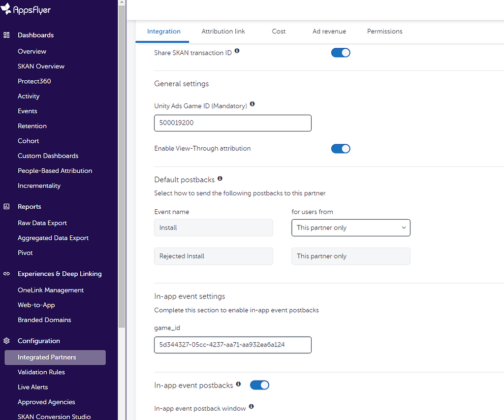
Task: Toggle Enable View-Through attribution off
Action: pyautogui.click(x=341, y=148)
